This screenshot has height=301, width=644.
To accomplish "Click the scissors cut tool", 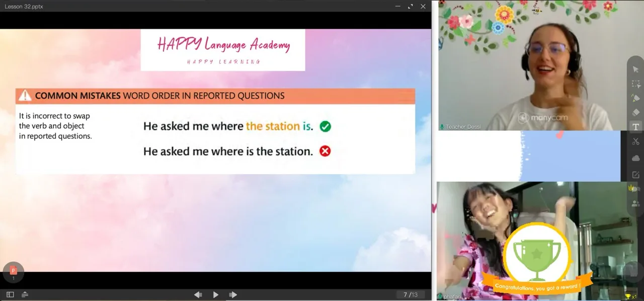I will coord(635,141).
